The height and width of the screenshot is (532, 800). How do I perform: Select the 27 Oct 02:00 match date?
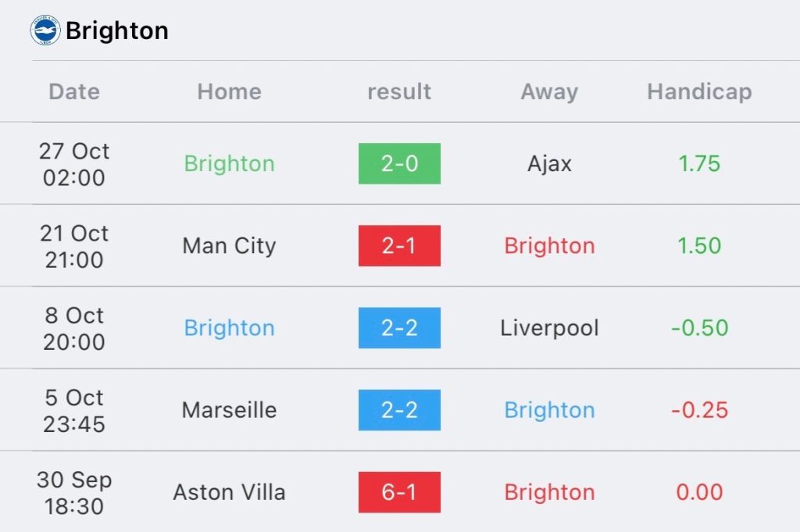click(74, 164)
